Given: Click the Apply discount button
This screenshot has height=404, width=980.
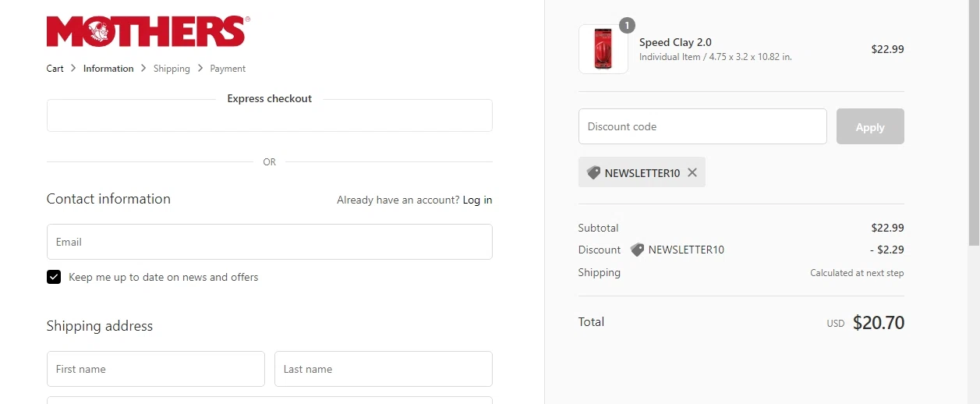Looking at the screenshot, I should pos(870,126).
